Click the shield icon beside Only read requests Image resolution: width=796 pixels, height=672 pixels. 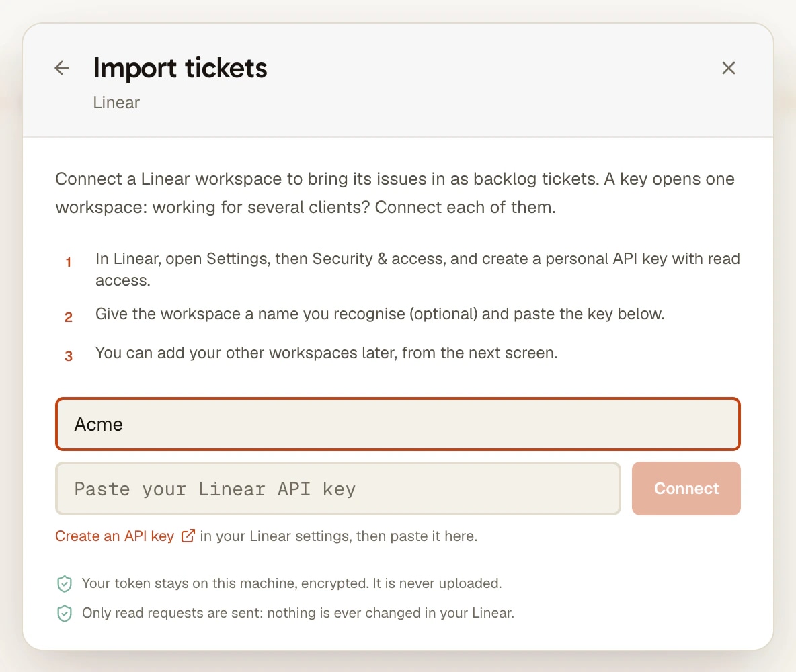[65, 613]
